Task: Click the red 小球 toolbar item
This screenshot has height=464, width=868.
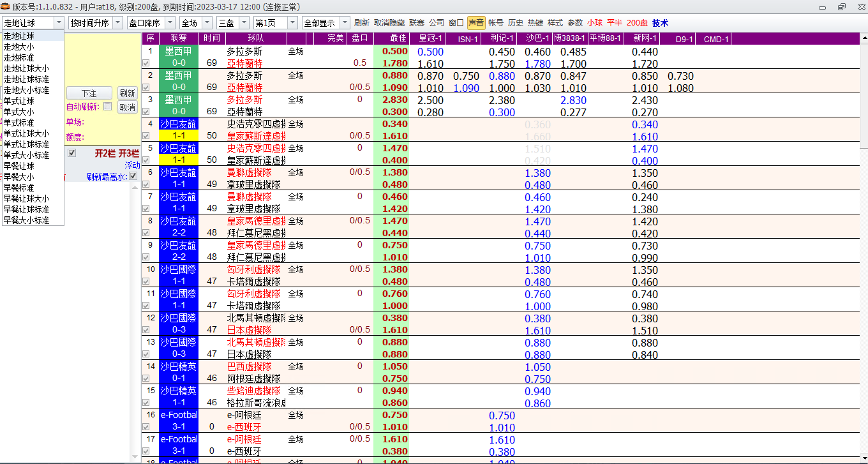Action: pos(595,23)
